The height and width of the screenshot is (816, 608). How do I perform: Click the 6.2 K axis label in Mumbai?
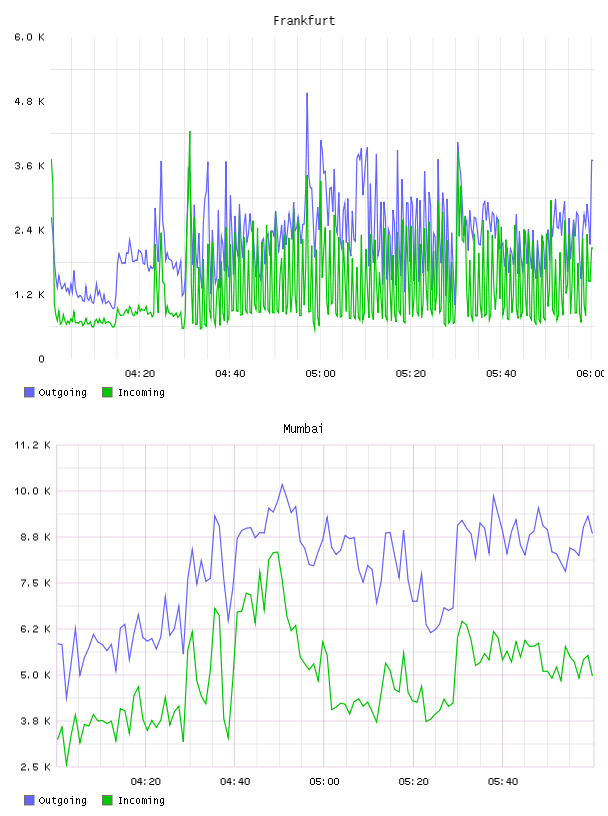click(35, 629)
